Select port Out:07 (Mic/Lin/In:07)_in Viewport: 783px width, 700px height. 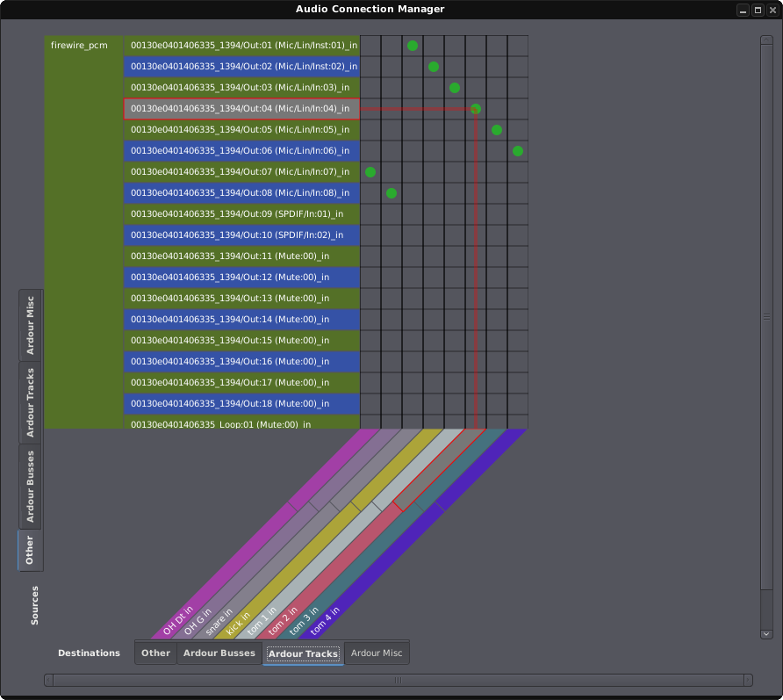tap(241, 172)
